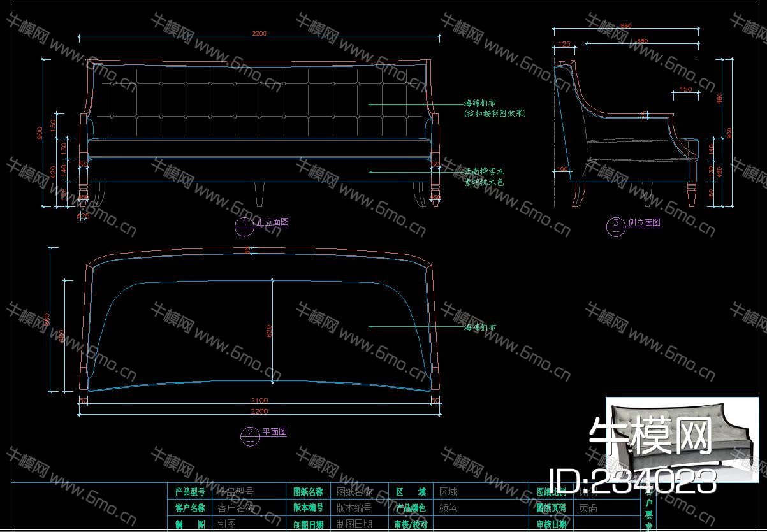Screen dimensions: 767x532
Task: Select the 880 dimension on the side elevation
Action: (625, 26)
